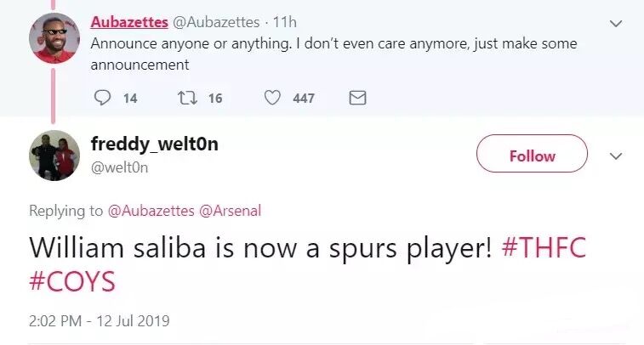Open the #COYS hashtag
This screenshot has width=644, height=345.
71,282
